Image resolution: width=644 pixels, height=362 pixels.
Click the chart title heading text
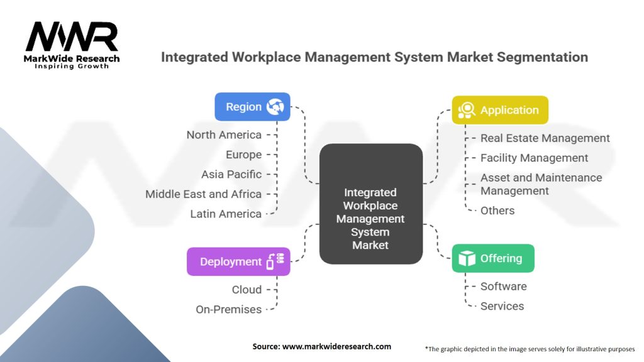pyautogui.click(x=374, y=57)
